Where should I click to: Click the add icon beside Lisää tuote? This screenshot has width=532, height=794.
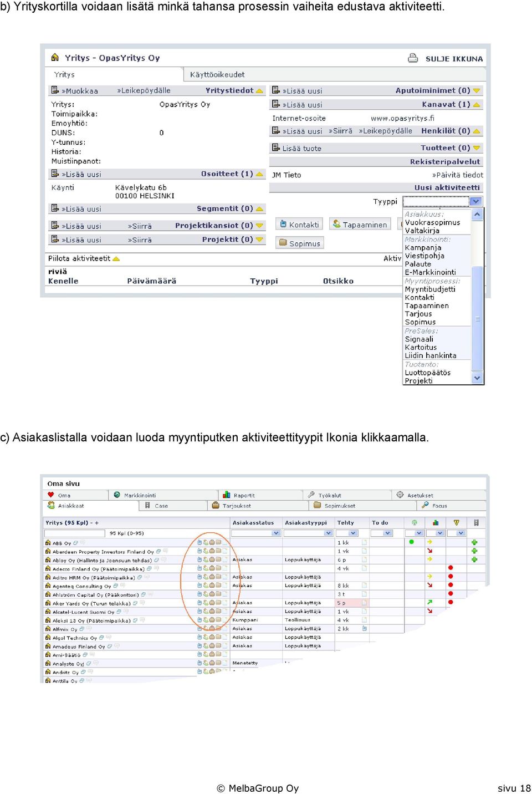coord(275,147)
